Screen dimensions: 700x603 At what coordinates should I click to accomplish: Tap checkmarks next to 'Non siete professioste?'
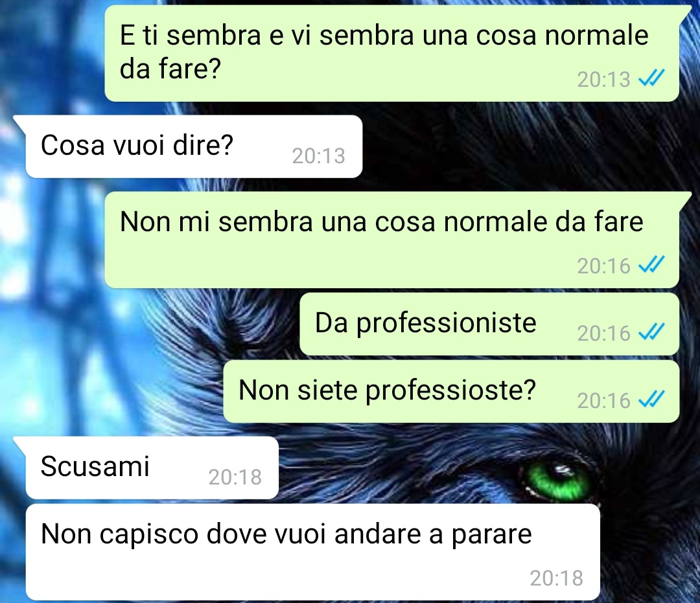click(x=652, y=400)
